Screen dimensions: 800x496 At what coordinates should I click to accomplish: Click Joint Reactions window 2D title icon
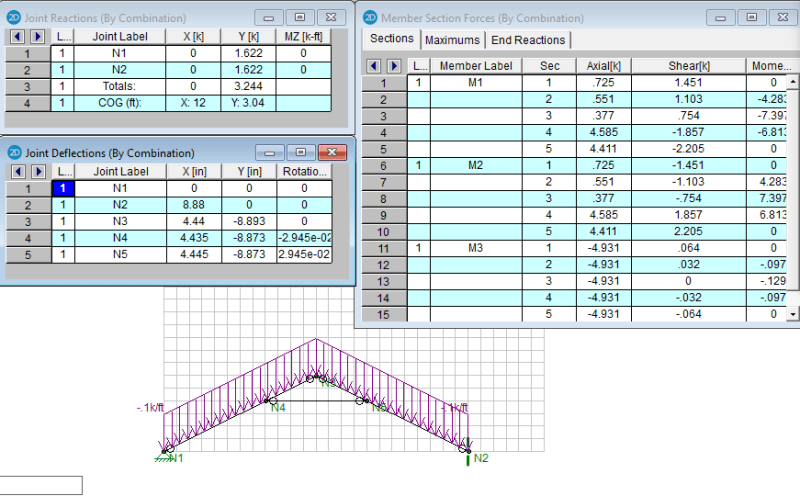(14, 18)
